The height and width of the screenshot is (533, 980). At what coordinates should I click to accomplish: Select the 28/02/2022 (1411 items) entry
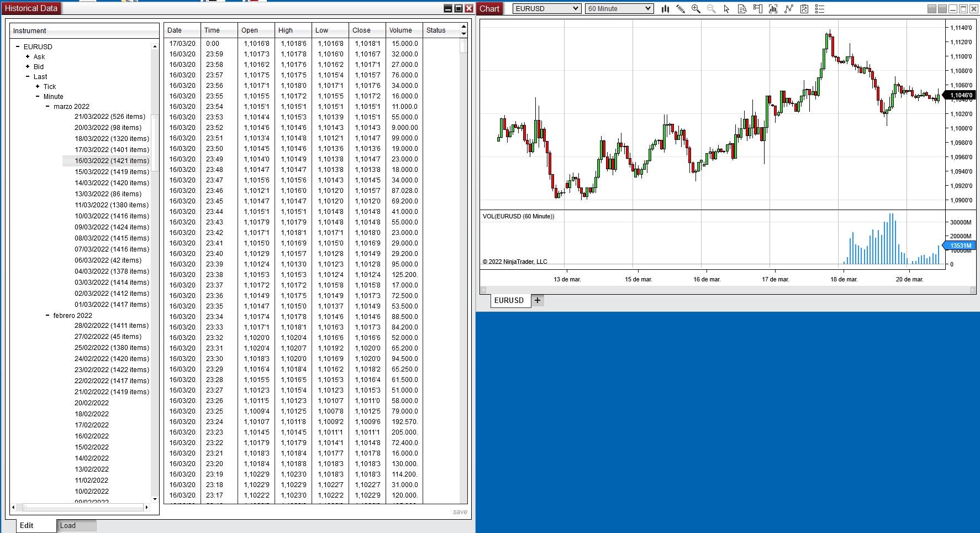pyautogui.click(x=112, y=326)
